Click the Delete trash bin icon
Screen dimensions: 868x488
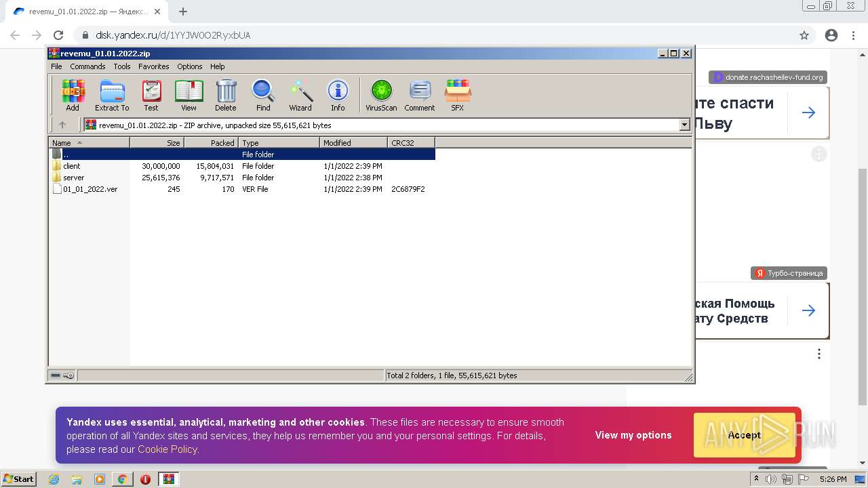(226, 95)
